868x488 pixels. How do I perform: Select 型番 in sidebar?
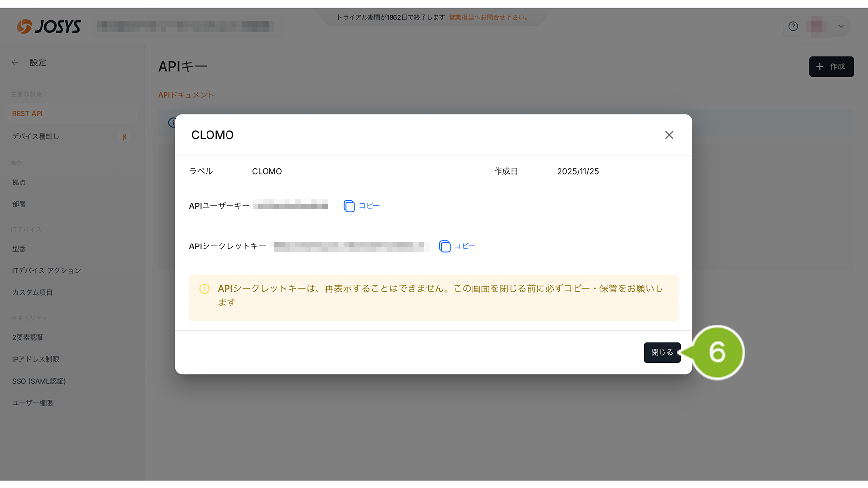19,248
